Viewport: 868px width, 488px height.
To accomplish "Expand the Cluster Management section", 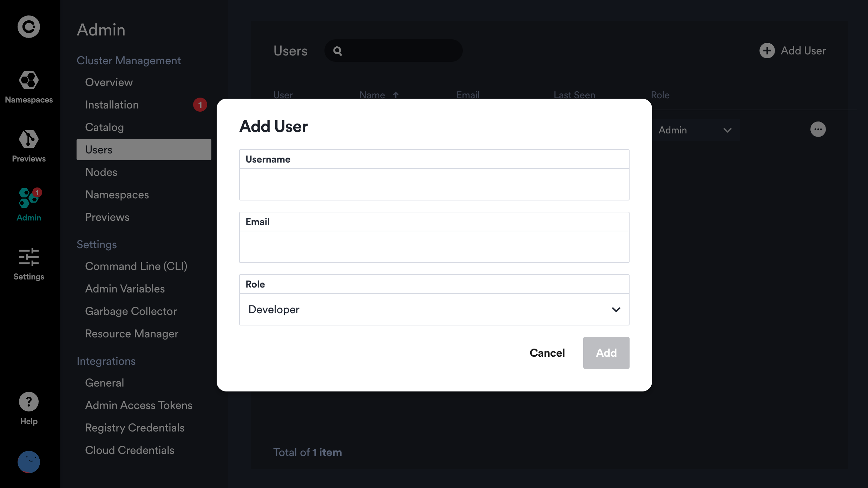I will (129, 60).
